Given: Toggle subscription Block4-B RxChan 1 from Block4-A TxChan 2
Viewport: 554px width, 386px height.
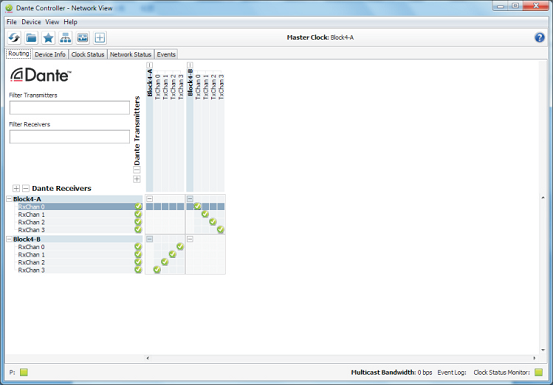Looking at the screenshot, I should click(172, 254).
